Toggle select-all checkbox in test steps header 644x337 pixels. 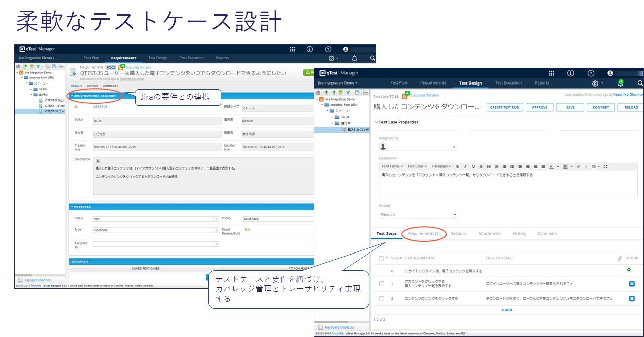coord(382,258)
